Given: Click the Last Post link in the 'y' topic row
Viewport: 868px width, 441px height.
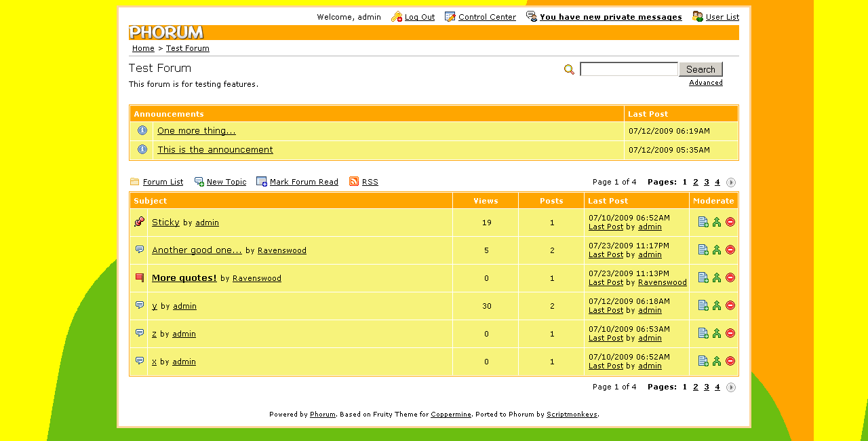Looking at the screenshot, I should coord(606,310).
